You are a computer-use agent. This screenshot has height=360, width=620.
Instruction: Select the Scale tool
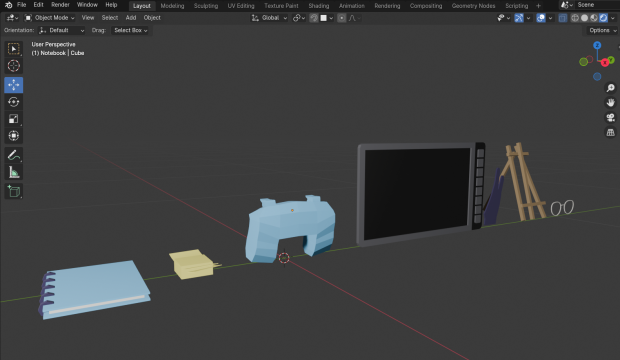[x=13, y=119]
